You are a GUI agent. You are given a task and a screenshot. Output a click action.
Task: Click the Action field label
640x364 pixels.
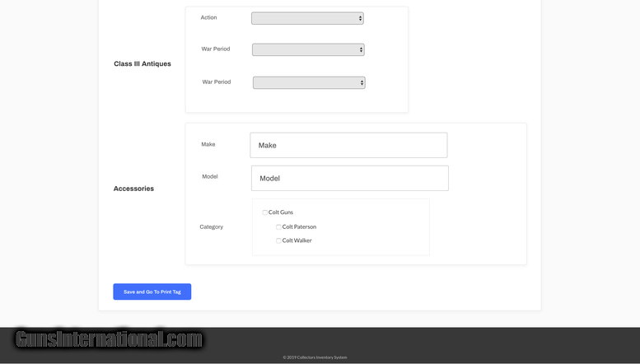[x=208, y=17]
